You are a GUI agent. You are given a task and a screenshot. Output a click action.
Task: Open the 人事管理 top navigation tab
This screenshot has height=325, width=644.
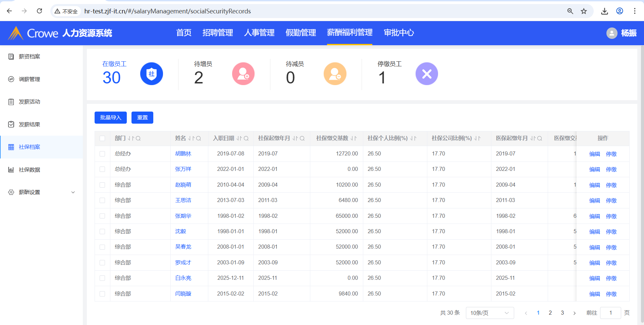259,33
